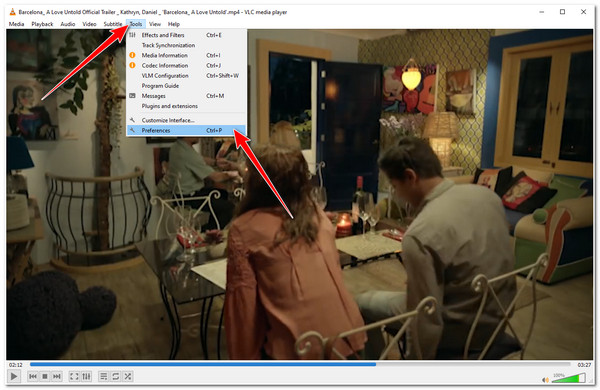600x390 pixels.
Task: Mute audio via speaker icon
Action: point(545,379)
